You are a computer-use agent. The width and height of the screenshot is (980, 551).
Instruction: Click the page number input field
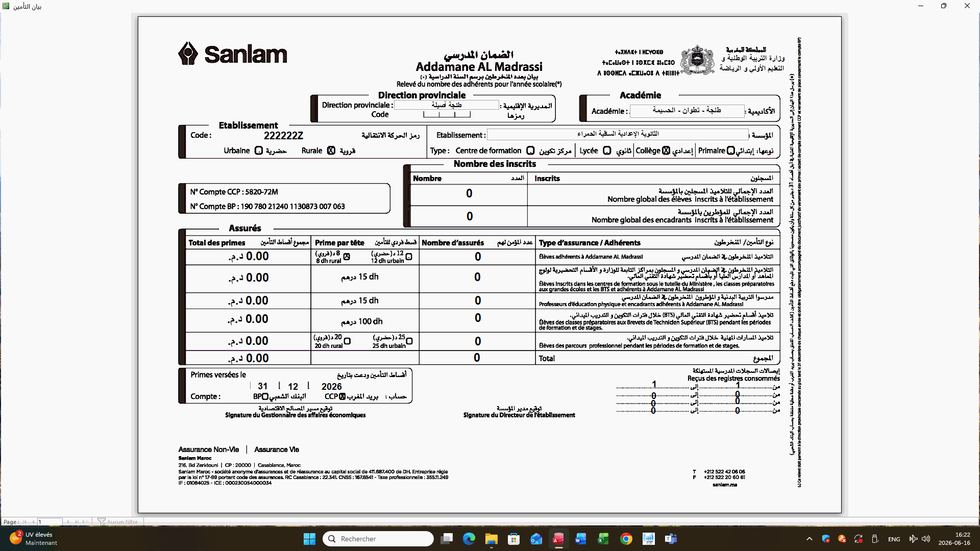click(x=50, y=522)
